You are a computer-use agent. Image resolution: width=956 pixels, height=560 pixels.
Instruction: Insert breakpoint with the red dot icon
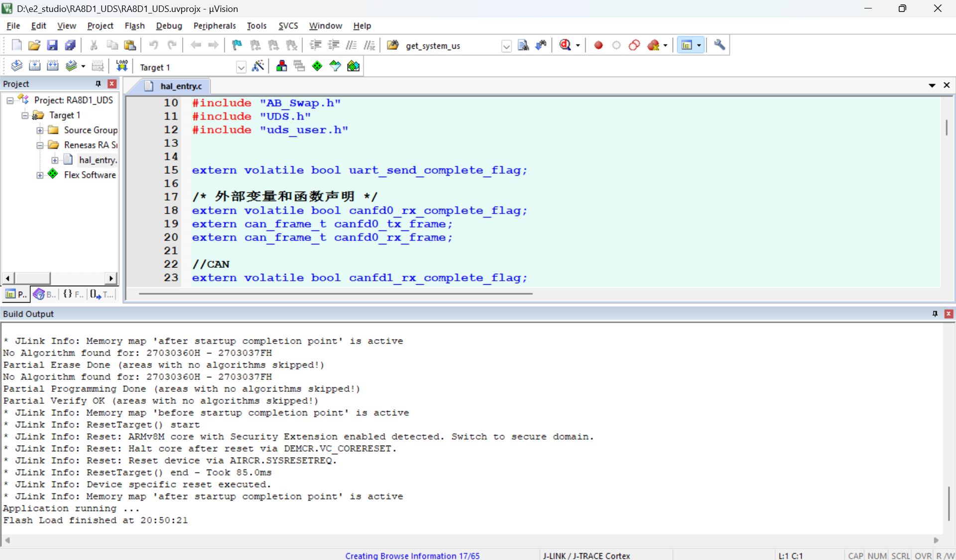pos(598,45)
